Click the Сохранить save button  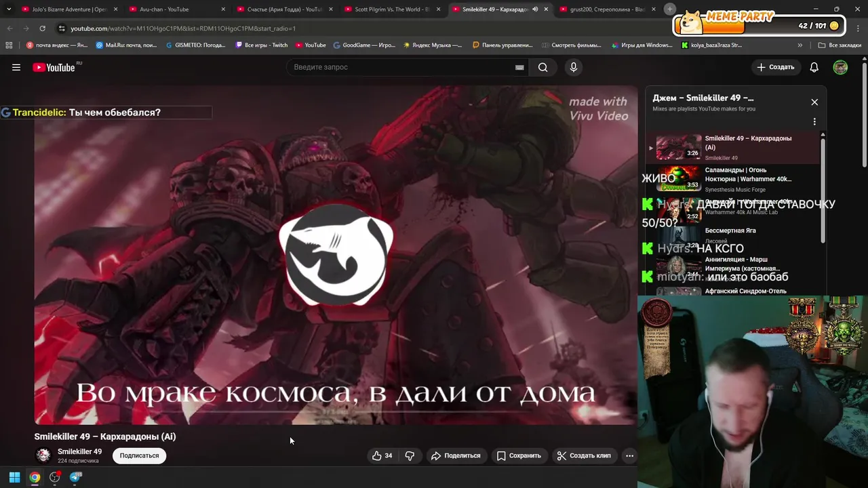(519, 455)
